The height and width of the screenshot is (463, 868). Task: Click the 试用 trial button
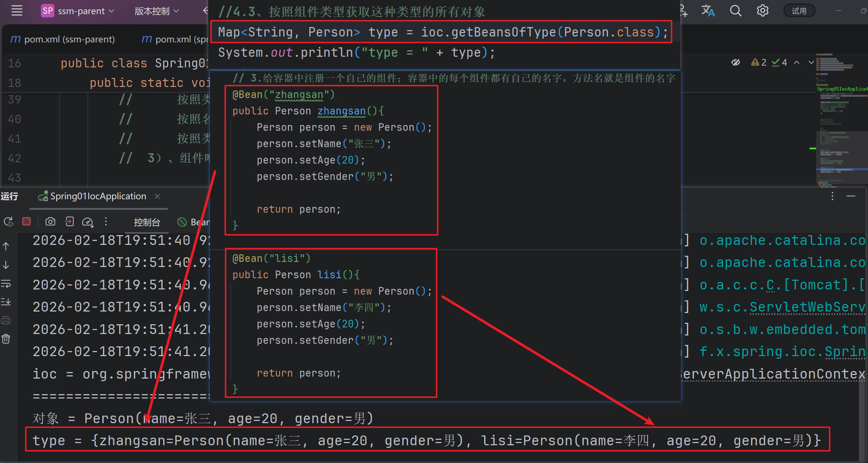click(799, 11)
